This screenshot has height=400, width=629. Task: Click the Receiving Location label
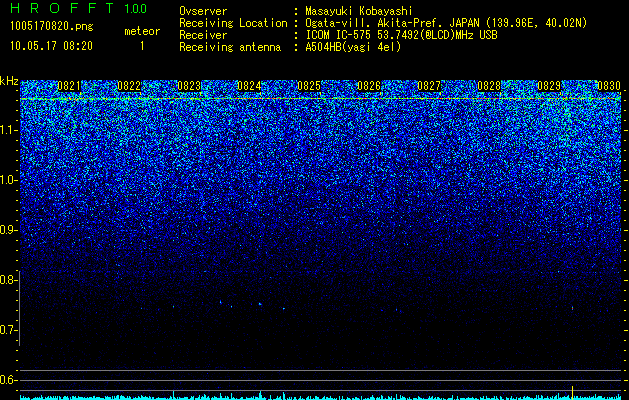coord(233,23)
